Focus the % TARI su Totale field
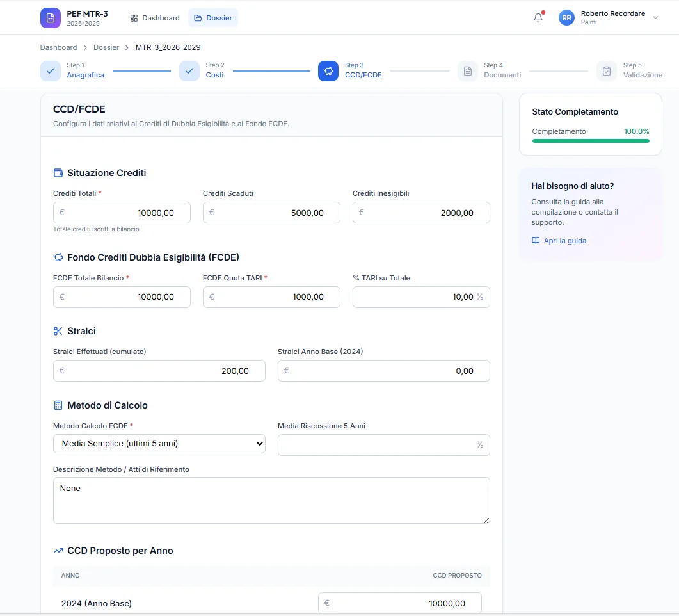This screenshot has width=679, height=616. [421, 297]
